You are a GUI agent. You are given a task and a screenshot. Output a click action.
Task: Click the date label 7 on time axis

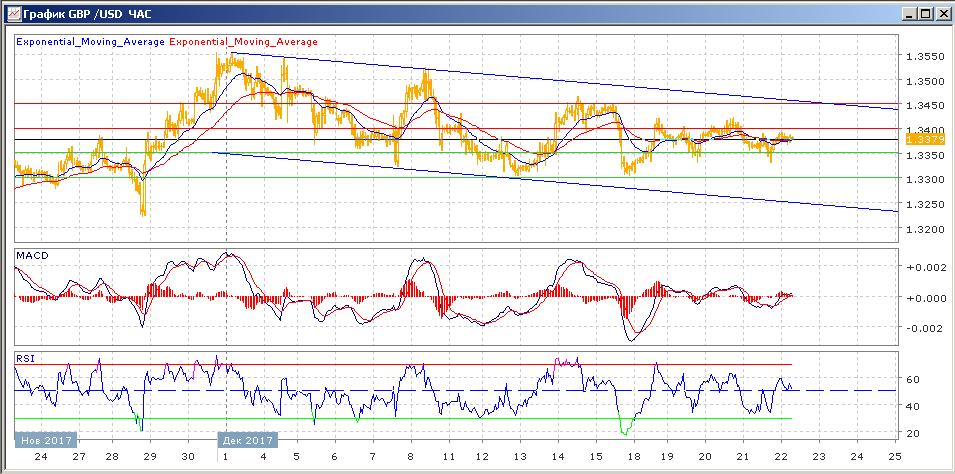coord(373,457)
